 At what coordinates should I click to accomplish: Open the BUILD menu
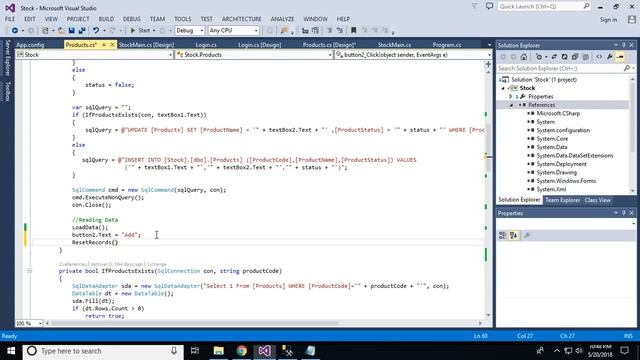click(x=106, y=19)
